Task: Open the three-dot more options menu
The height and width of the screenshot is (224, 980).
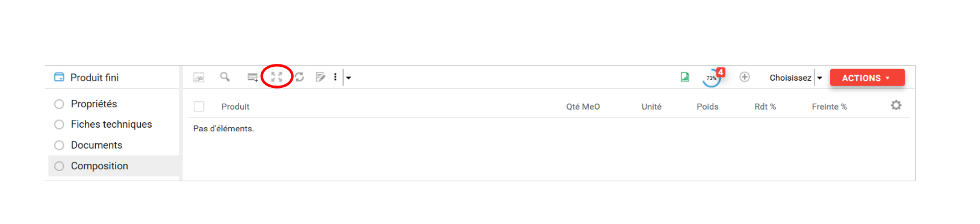Action: tap(335, 77)
